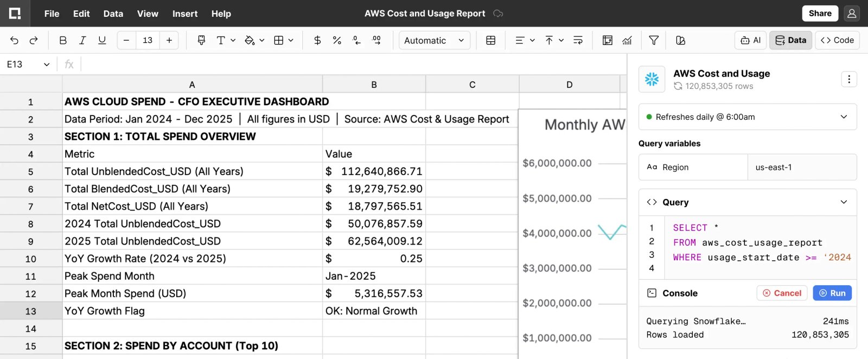Viewport: 868px width, 359px height.
Task: Select the 112,640,866.71 value cell
Action: [x=374, y=171]
